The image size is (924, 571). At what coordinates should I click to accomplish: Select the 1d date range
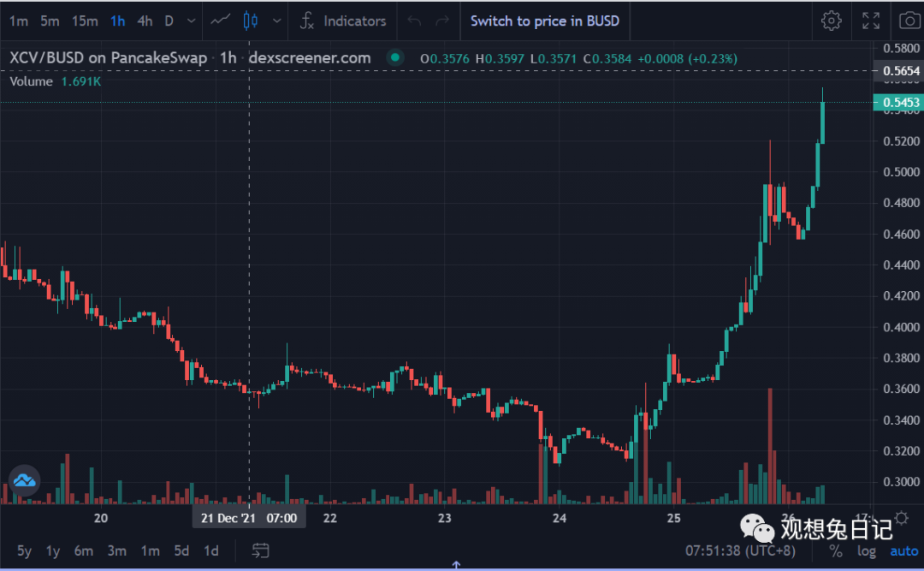tap(211, 551)
